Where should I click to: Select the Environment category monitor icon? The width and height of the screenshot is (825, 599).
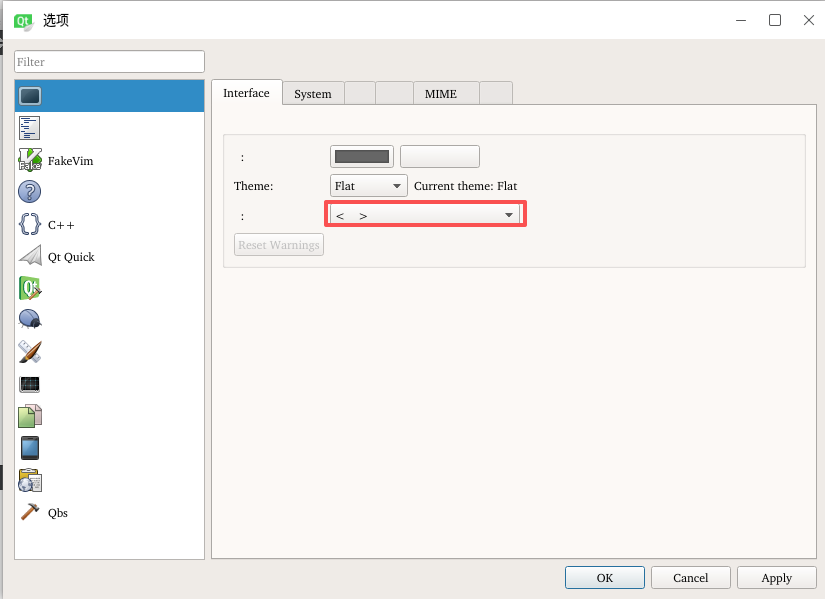point(30,96)
